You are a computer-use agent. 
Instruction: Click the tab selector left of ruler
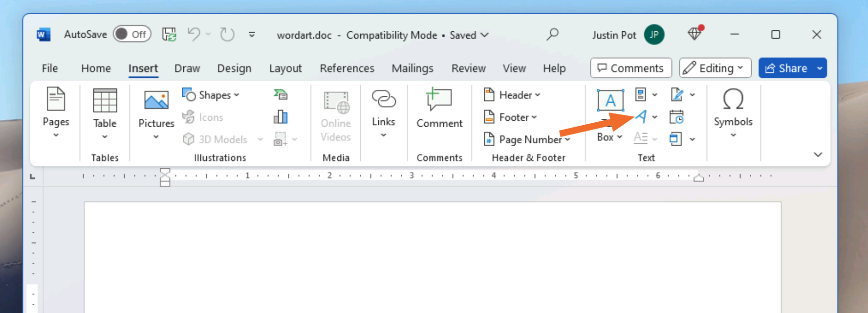tap(33, 176)
